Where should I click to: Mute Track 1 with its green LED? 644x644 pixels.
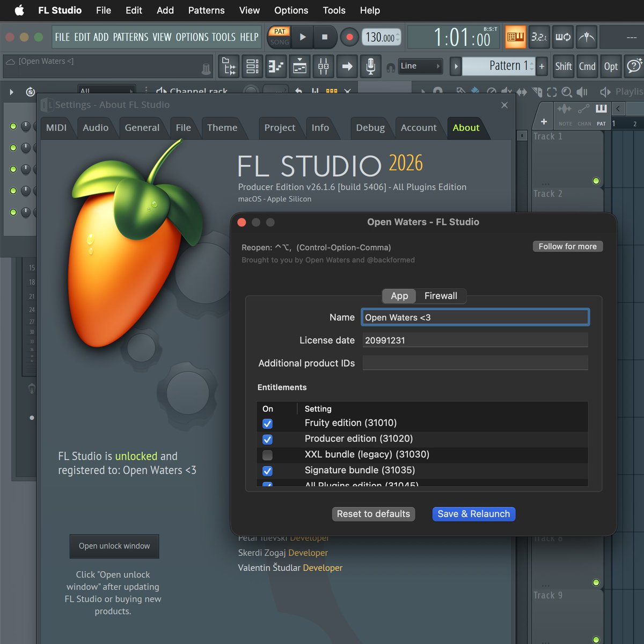[596, 181]
